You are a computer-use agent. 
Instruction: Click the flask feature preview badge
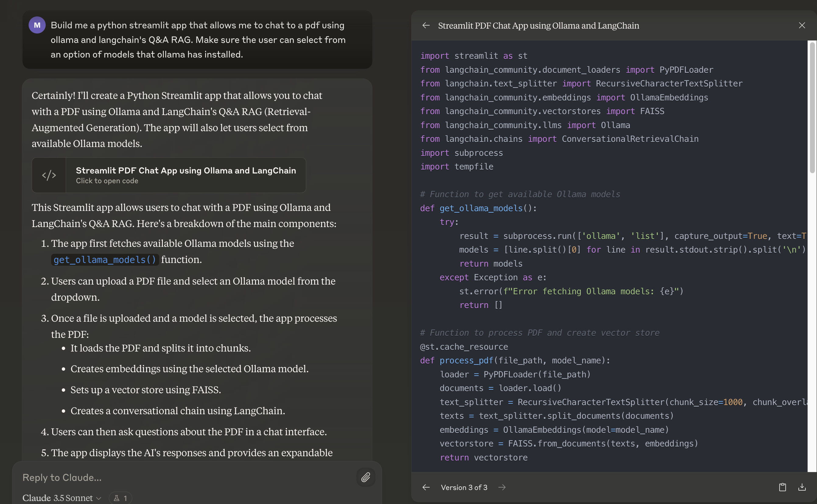[x=120, y=498]
